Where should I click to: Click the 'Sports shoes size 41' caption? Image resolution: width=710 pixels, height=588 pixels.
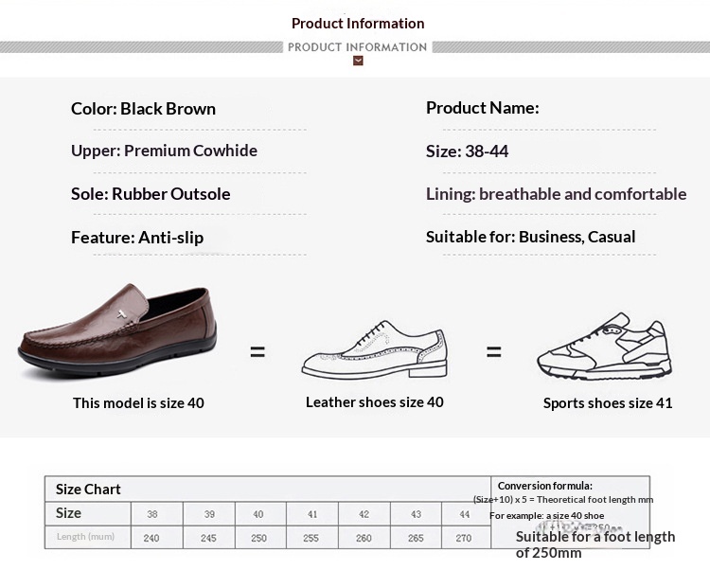608,402
